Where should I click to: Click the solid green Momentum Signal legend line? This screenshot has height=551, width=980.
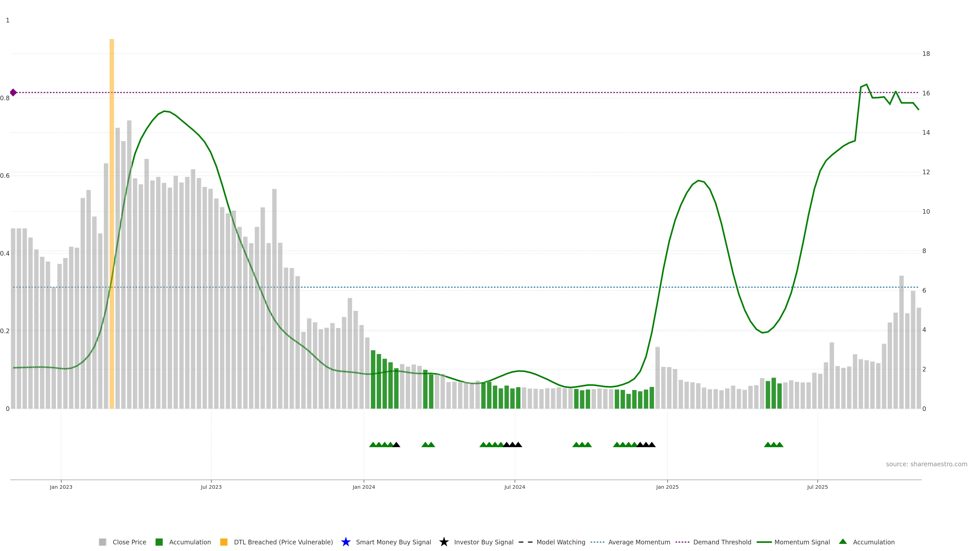coord(764,542)
